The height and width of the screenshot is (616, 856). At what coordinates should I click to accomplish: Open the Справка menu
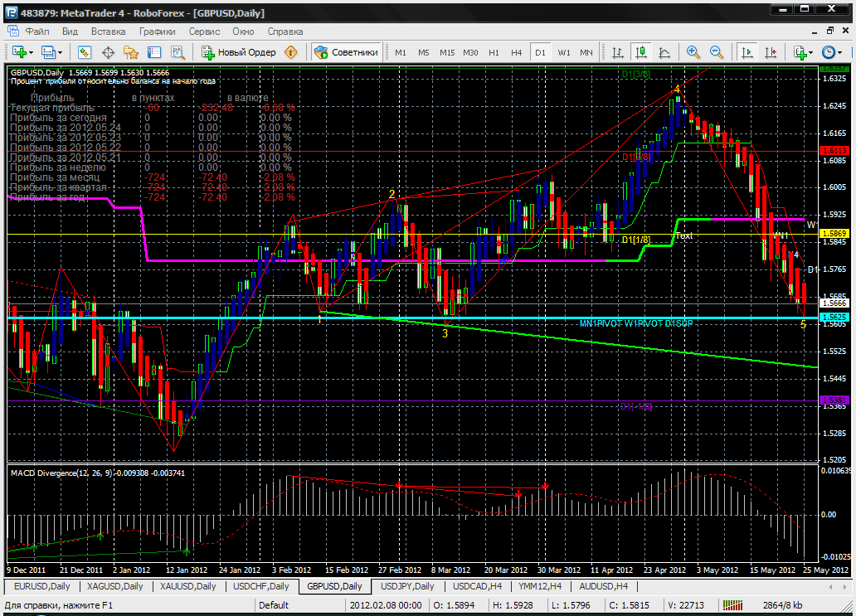[x=285, y=32]
